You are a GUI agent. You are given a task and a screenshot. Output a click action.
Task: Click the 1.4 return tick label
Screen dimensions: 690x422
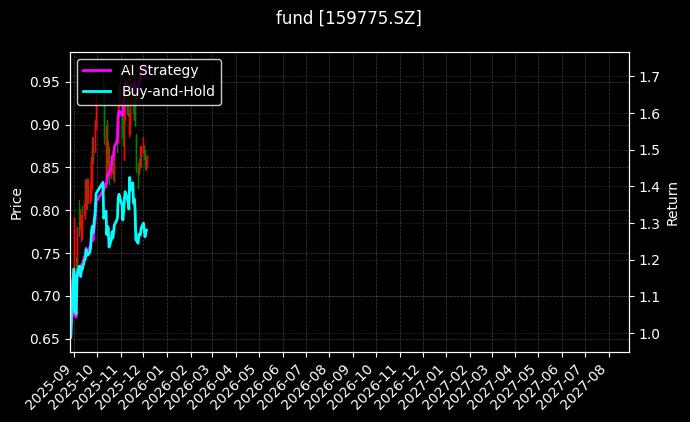[x=648, y=187]
